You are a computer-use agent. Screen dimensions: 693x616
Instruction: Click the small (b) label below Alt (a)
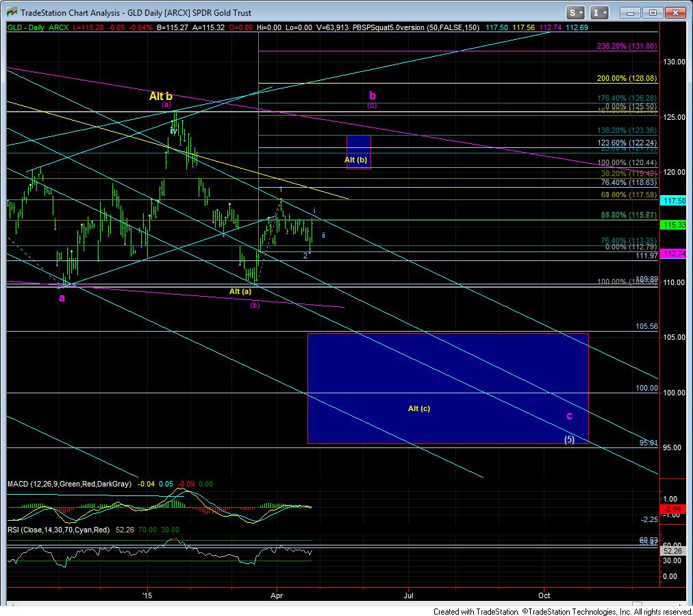(x=255, y=305)
